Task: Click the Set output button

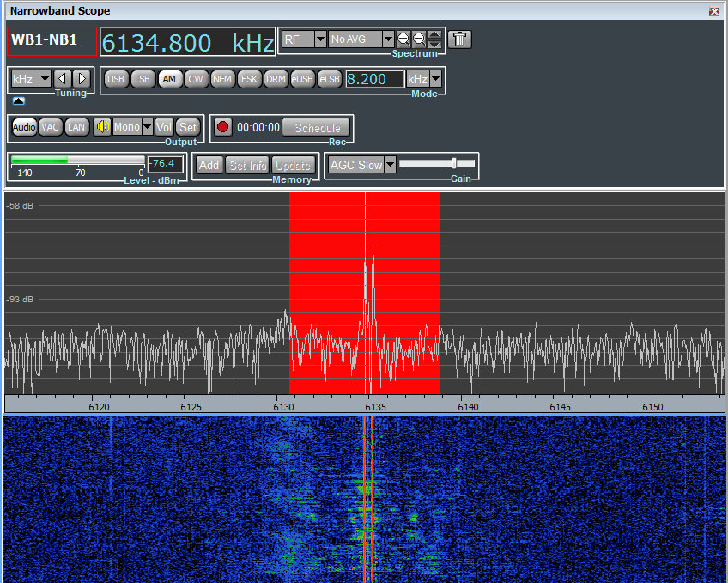Action: click(x=188, y=127)
